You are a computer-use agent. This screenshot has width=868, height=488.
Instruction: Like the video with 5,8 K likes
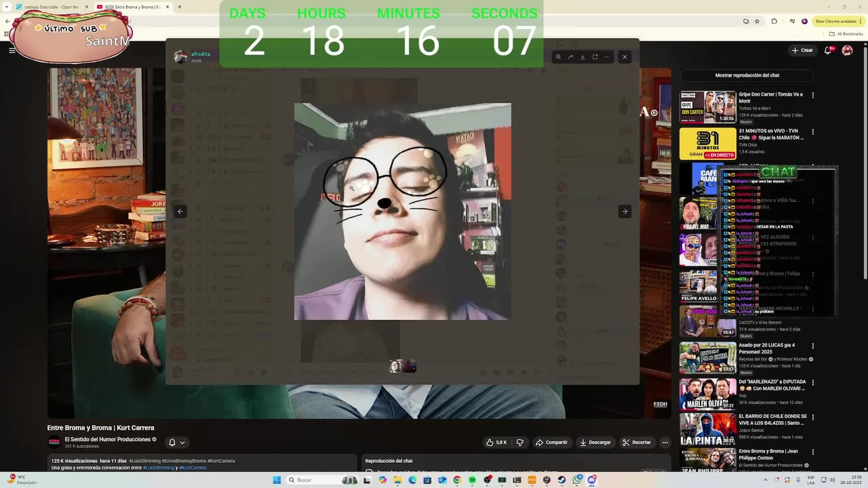496,443
